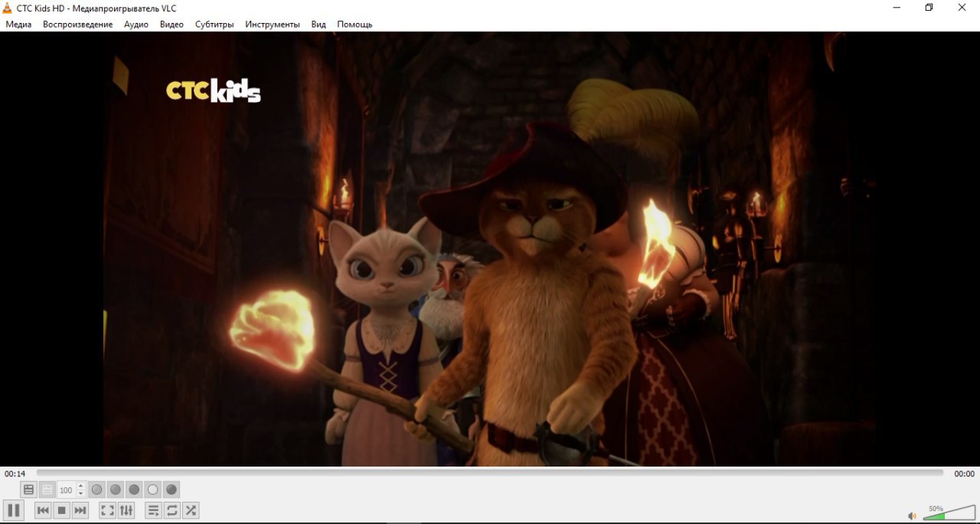Open the Помощь menu

point(354,25)
